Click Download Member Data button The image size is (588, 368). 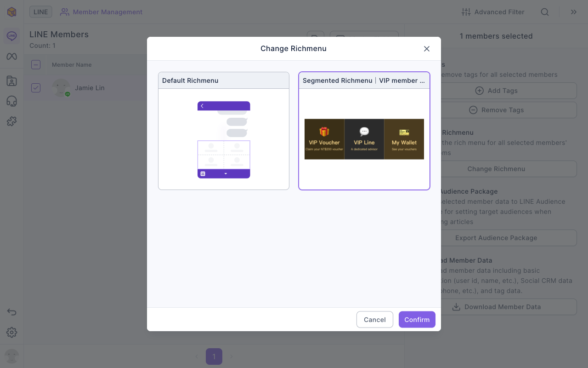[x=496, y=307]
